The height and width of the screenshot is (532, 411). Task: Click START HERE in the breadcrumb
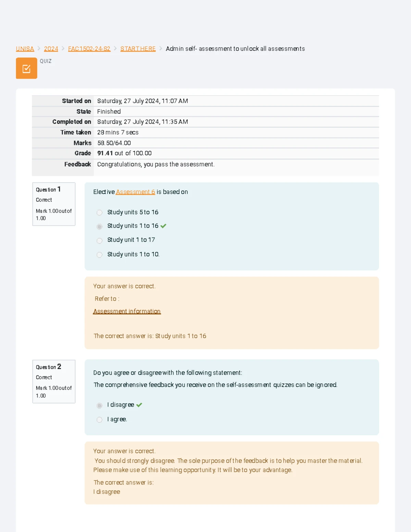pyautogui.click(x=138, y=48)
